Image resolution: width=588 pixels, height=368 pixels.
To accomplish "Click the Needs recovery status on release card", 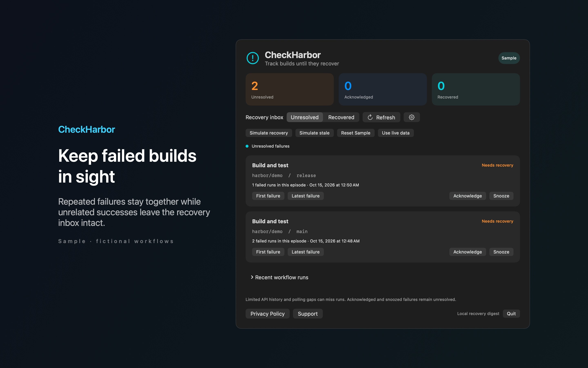I will (497, 165).
